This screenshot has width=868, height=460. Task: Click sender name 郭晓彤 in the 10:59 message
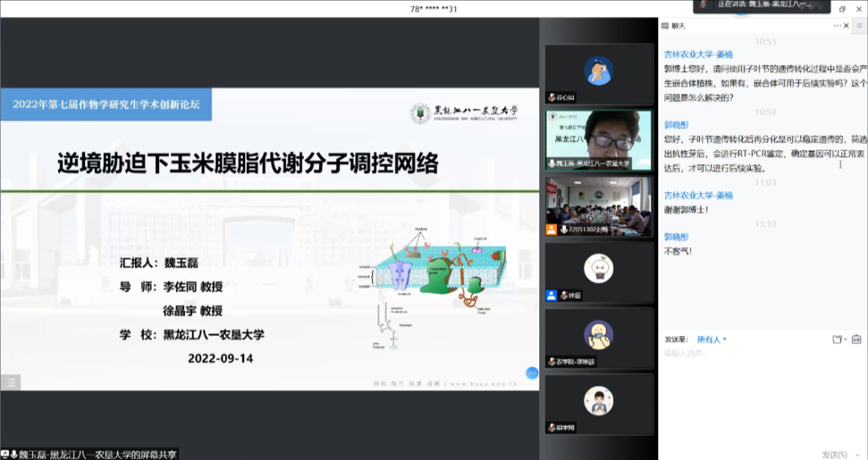point(676,125)
